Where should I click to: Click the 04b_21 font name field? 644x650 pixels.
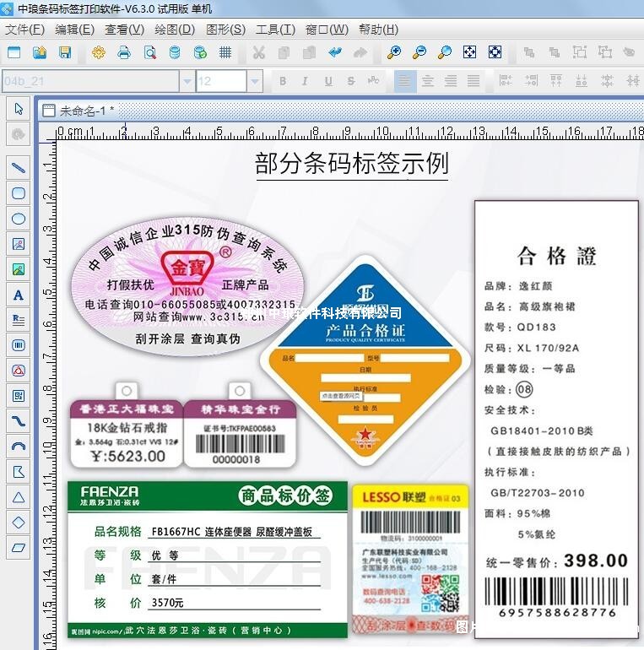[90, 81]
